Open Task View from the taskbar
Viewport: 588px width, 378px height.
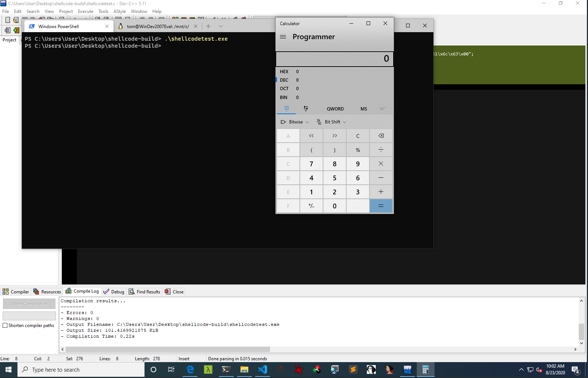coord(171,370)
